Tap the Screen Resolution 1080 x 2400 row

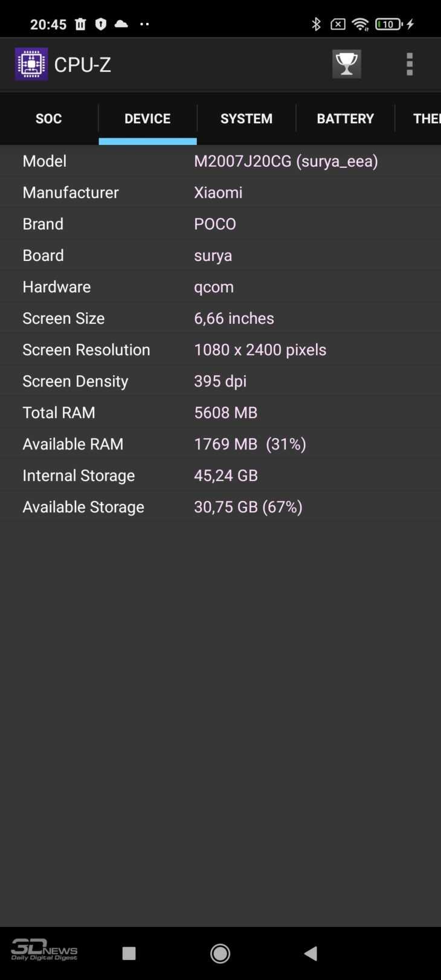[220, 349]
